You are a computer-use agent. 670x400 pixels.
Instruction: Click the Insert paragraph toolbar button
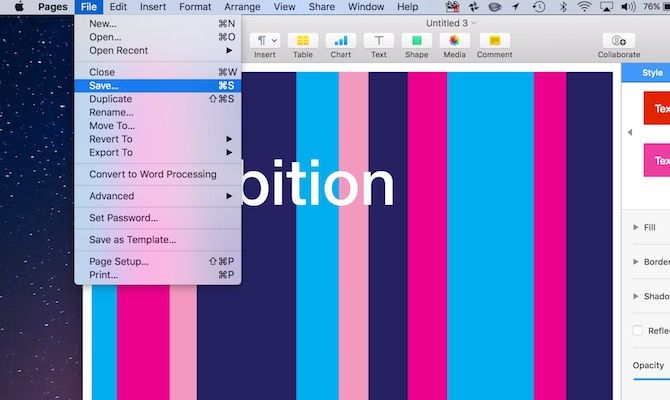[x=265, y=41]
